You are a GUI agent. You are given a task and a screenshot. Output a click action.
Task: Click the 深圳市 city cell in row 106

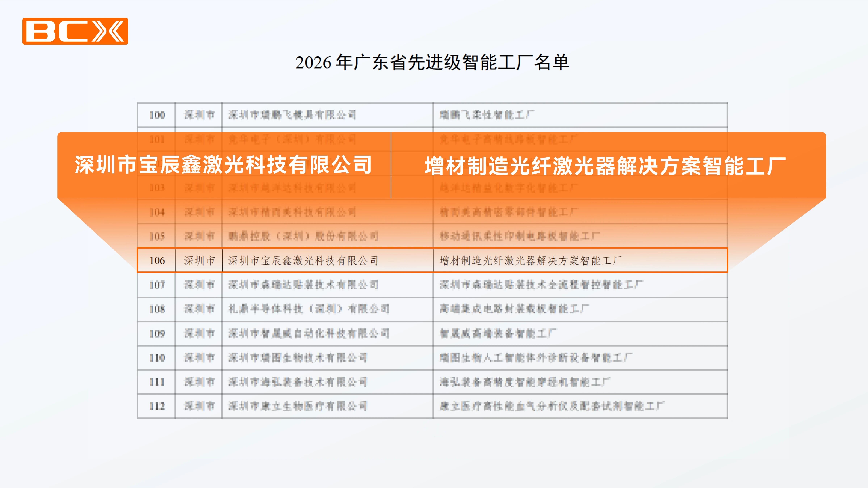(x=199, y=260)
